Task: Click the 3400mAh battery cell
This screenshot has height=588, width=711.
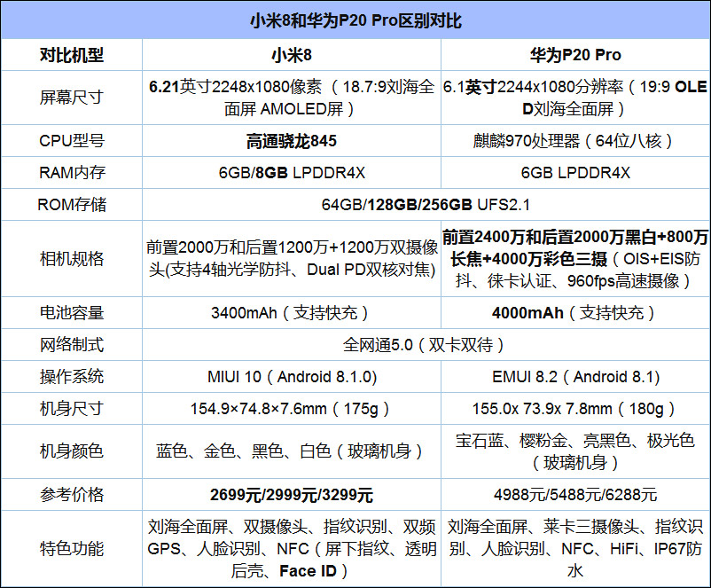Action: tap(292, 312)
